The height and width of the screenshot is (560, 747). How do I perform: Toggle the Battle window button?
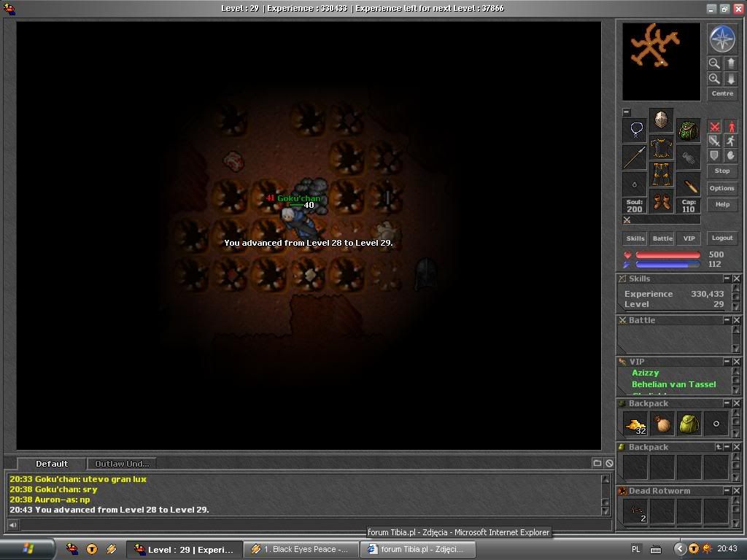pos(662,238)
